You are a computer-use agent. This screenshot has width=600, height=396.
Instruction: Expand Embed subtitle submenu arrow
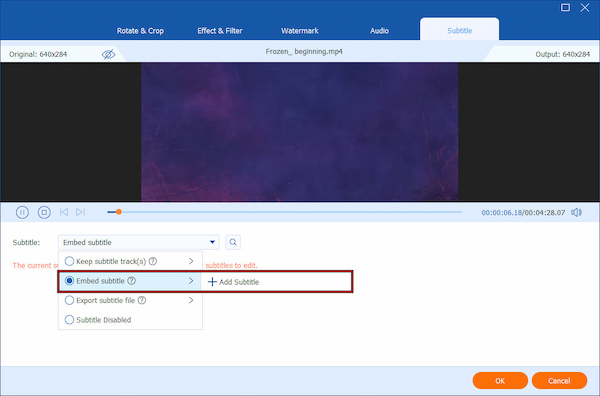(191, 281)
